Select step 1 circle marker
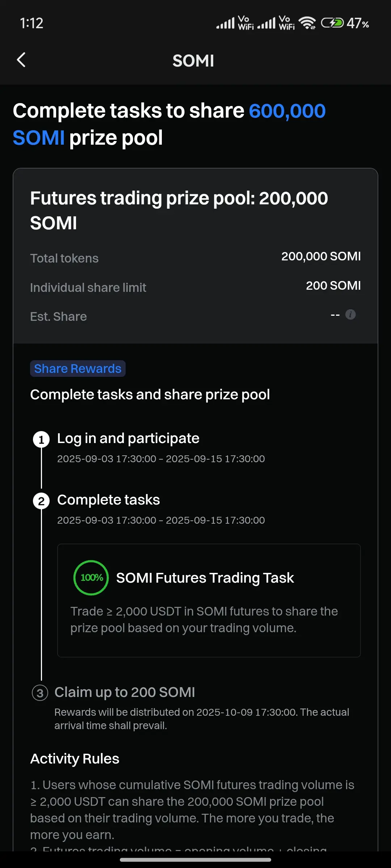 click(x=41, y=439)
